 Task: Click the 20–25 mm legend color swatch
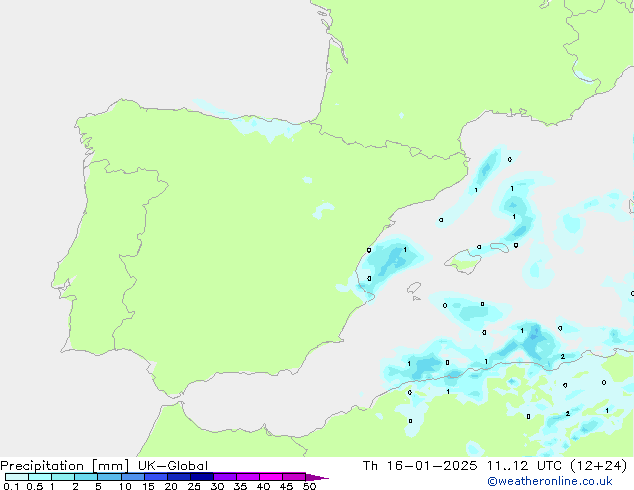pyautogui.click(x=179, y=477)
